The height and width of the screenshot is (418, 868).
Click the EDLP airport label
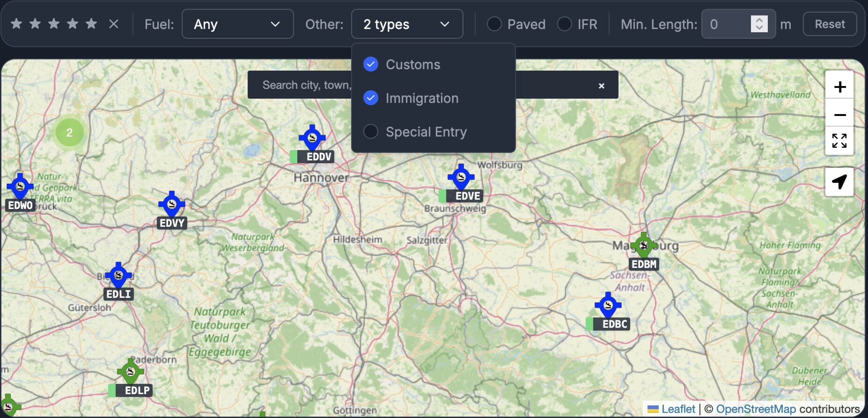(131, 390)
